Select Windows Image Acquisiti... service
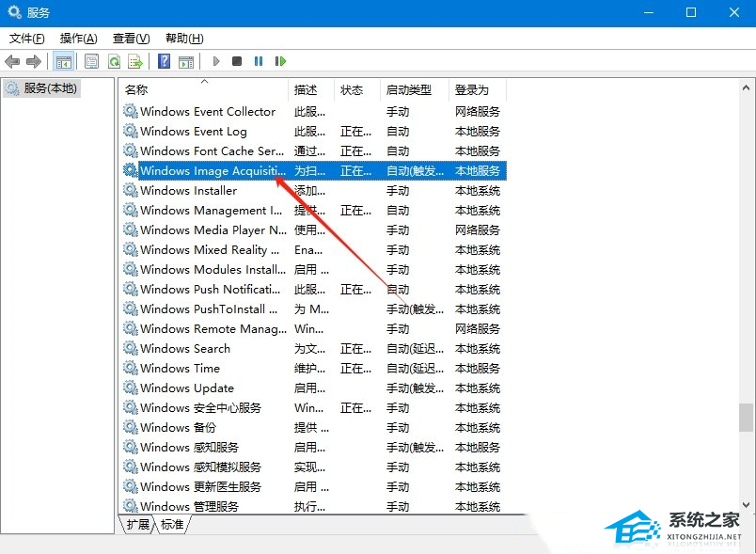756x554 pixels. (314, 170)
